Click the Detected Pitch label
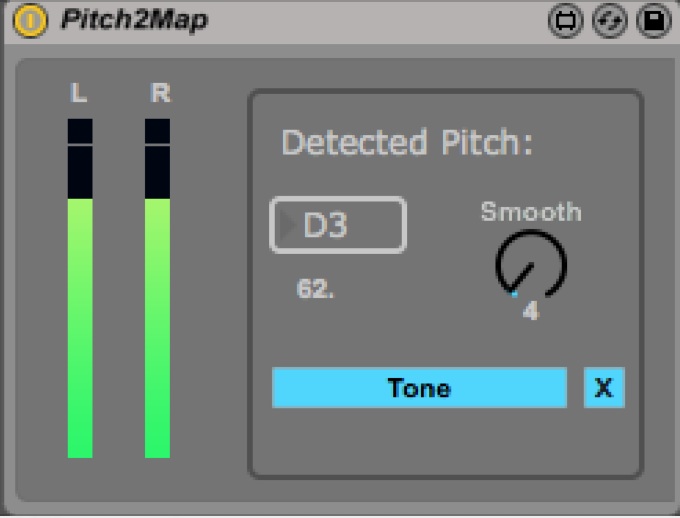 pos(407,143)
